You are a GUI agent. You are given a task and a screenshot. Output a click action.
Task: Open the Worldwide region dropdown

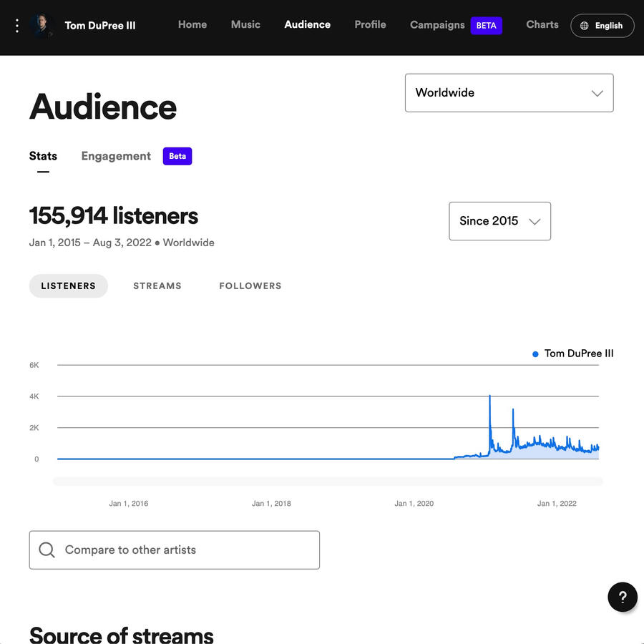tap(509, 93)
